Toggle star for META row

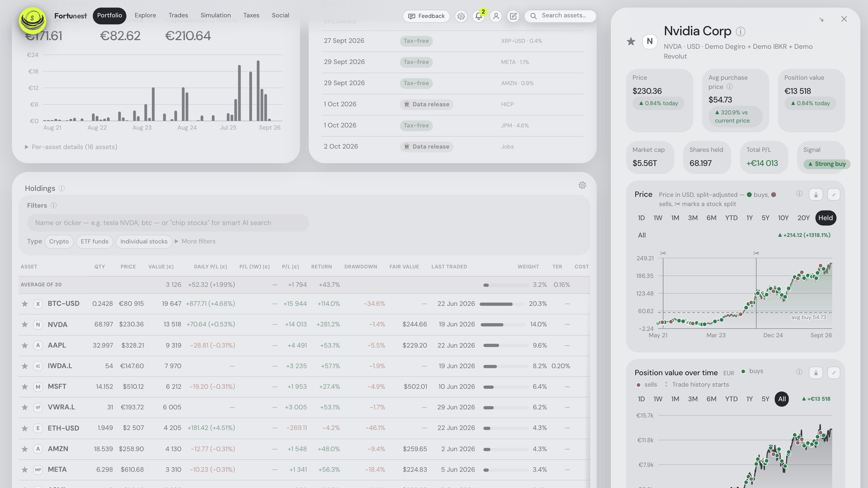(25, 470)
